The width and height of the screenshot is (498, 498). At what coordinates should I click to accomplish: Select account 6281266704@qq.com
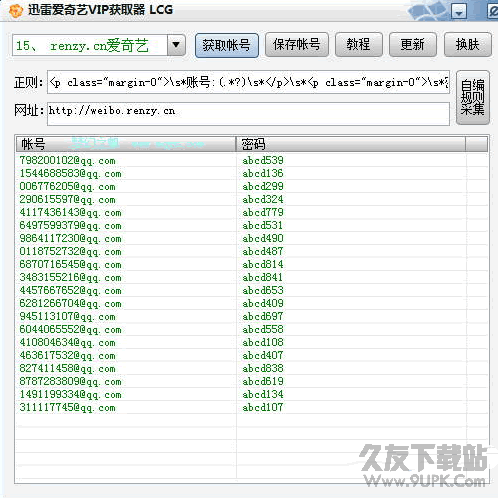coord(70,303)
